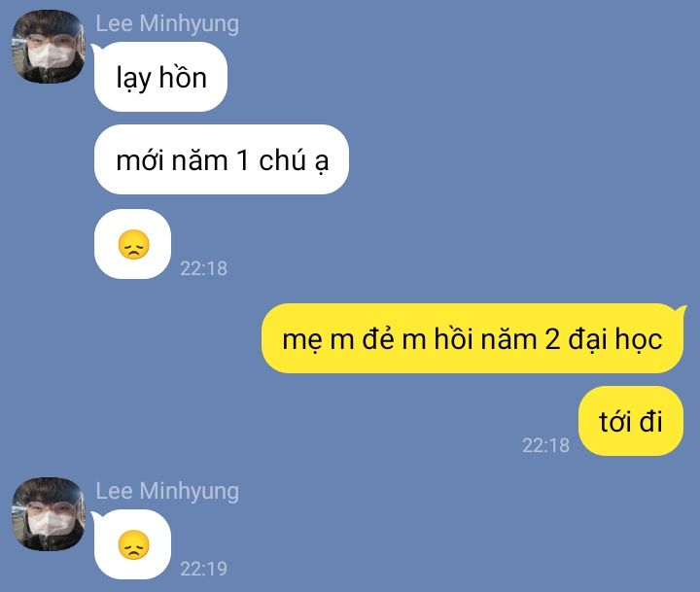Click the word 'mẹ' in yellow message
The image size is (700, 592).
pos(301,340)
